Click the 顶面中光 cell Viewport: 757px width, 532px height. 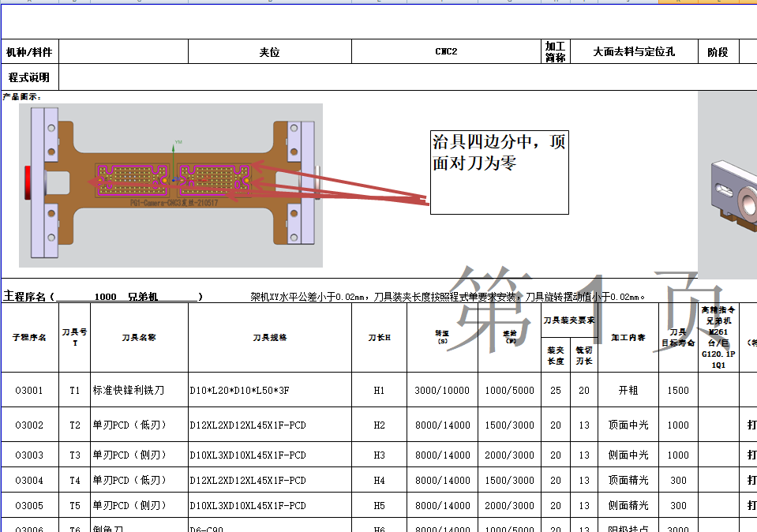coord(628,425)
